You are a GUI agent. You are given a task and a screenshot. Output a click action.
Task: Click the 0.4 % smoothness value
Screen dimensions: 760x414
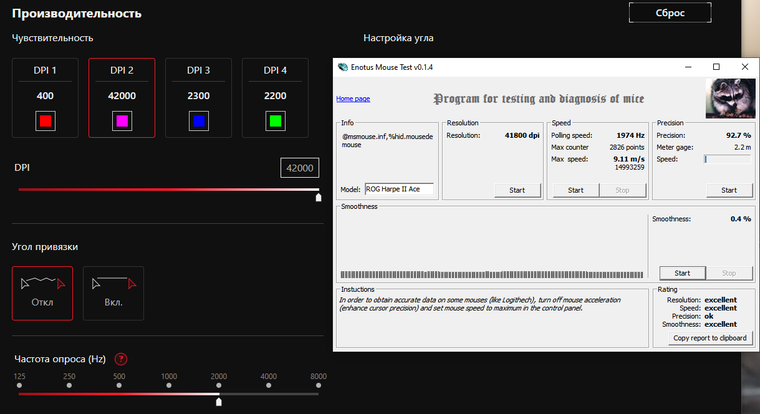pos(741,219)
